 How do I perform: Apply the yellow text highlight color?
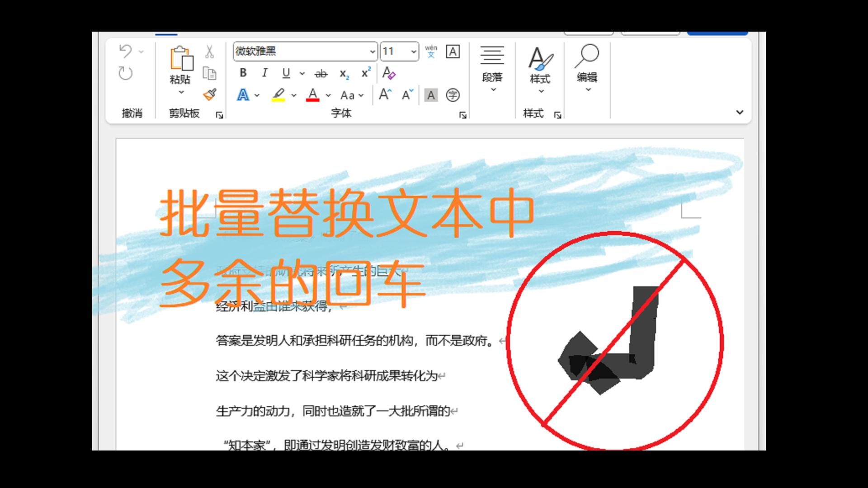pyautogui.click(x=278, y=95)
